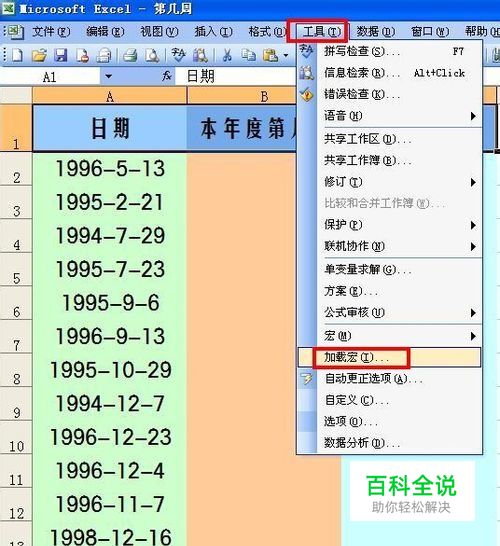Open the 数据(D) menu
This screenshot has width=500, height=546.
pos(376,32)
